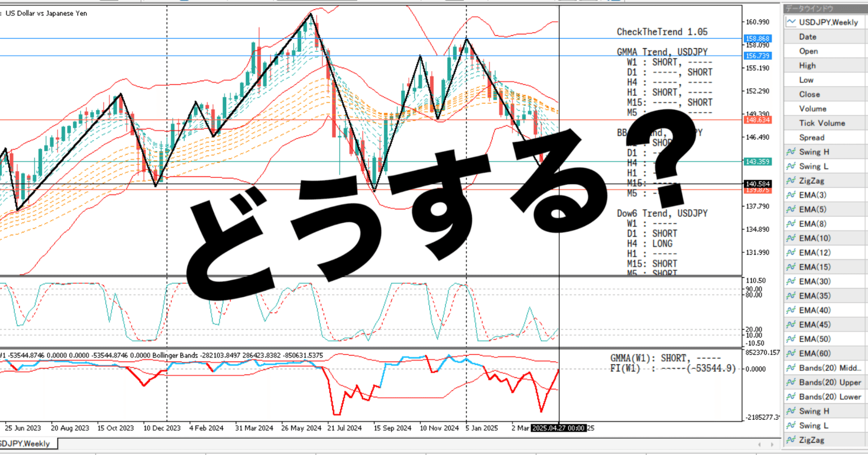Click the 148.634 red price level label
The width and height of the screenshot is (868, 455).
pyautogui.click(x=758, y=120)
